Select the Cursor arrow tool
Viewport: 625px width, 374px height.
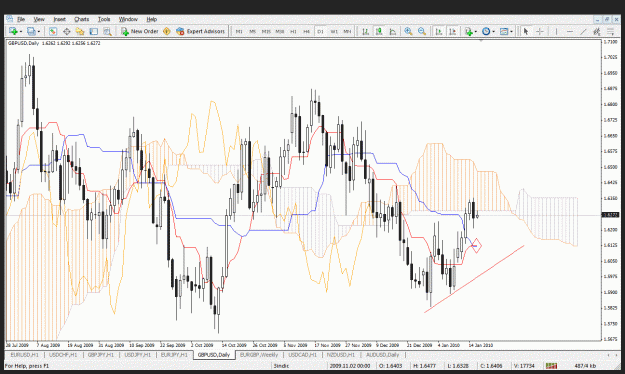[526, 31]
